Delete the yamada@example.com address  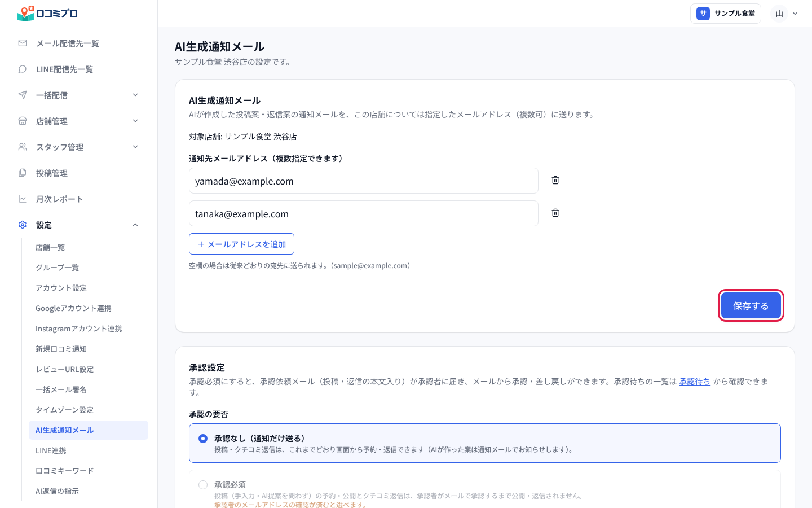pos(555,180)
